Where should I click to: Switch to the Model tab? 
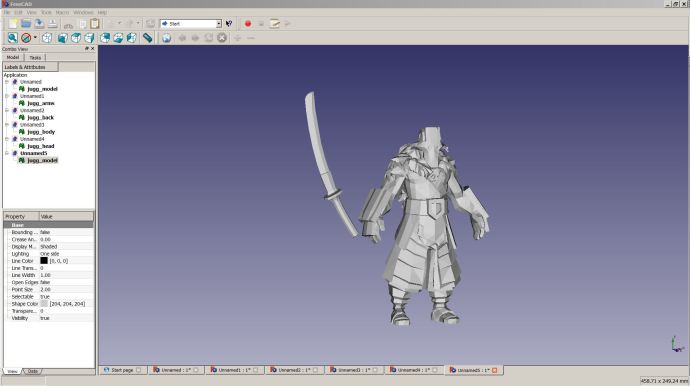[x=13, y=57]
